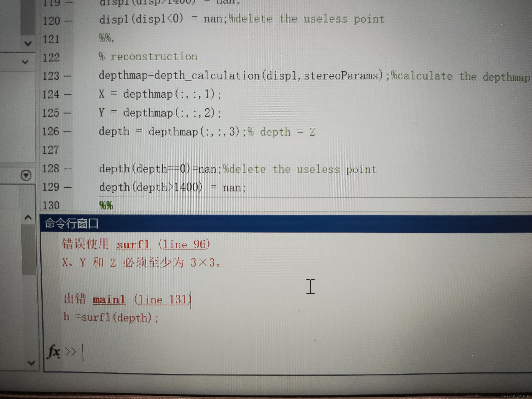Click line number 121
This screenshot has height=399, width=532.
(51, 39)
